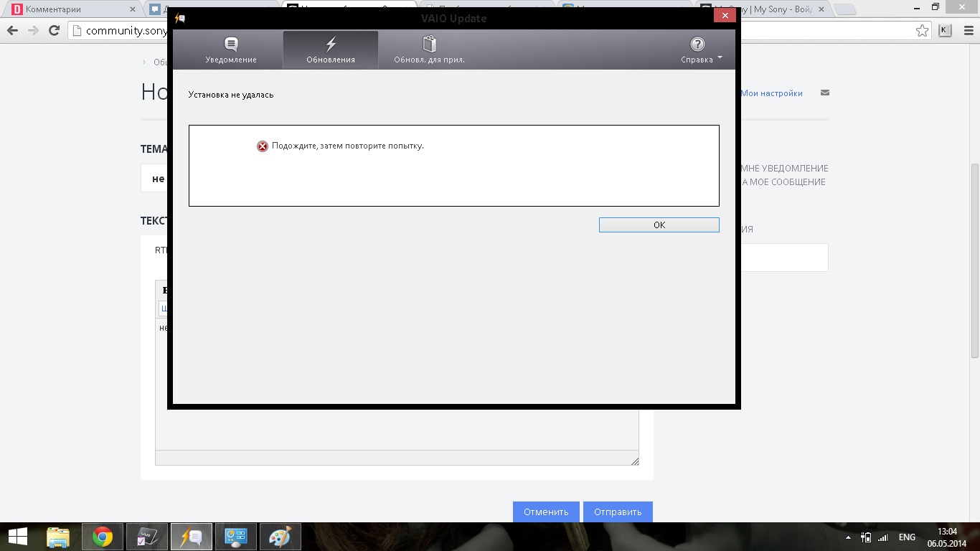Click the VAIO Update title bar icon
980x551 pixels.
[x=180, y=19]
